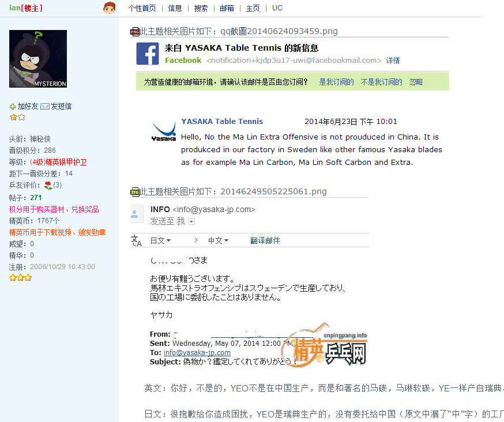This screenshot has width=504, height=422.
Task: Click the small user avatar face icon
Action: coord(110,7)
